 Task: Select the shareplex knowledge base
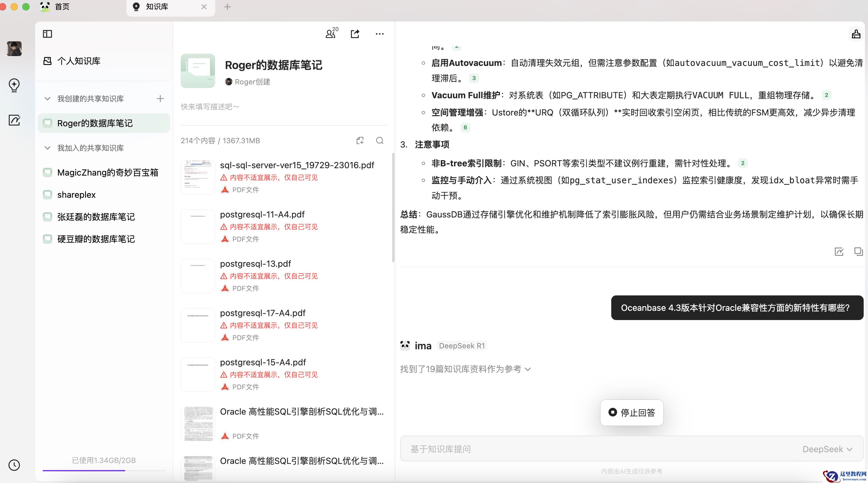tap(76, 195)
